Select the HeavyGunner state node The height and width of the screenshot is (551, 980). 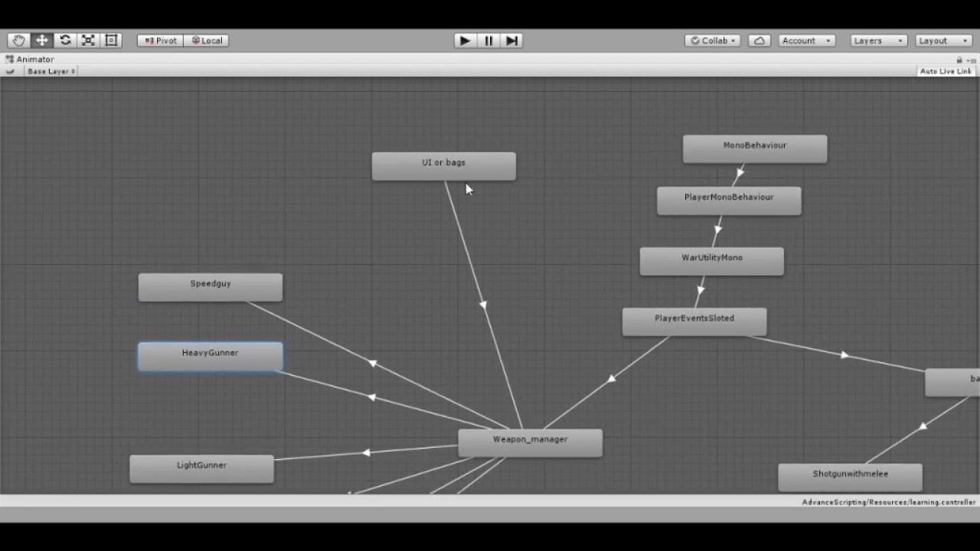click(211, 357)
